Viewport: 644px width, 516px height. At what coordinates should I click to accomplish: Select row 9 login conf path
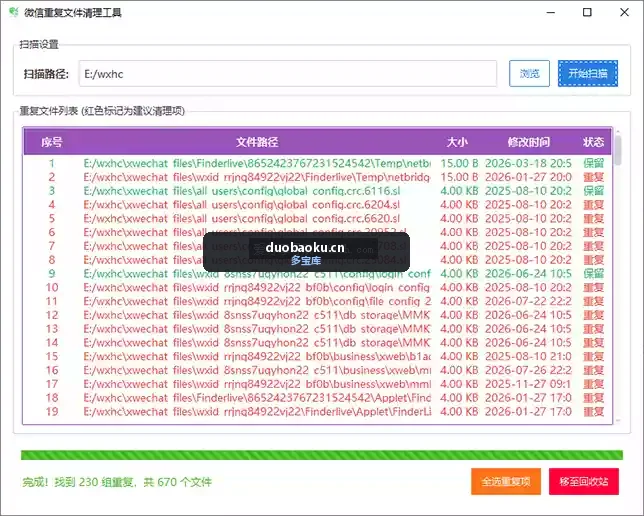click(317, 274)
